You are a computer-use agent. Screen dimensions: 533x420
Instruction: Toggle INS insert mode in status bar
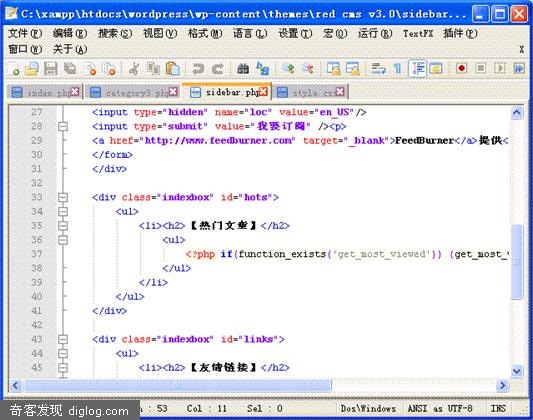pos(498,408)
